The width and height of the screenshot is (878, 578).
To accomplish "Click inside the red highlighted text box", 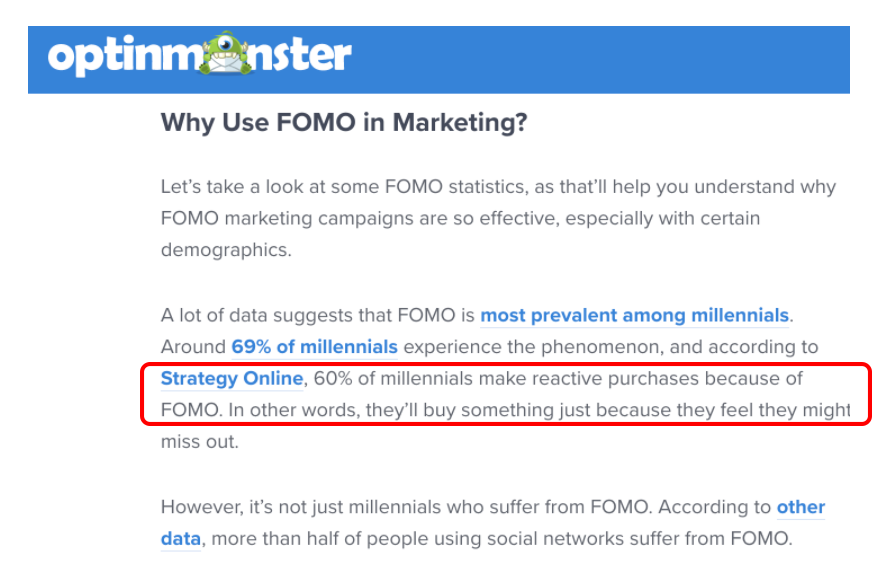I will point(506,394).
